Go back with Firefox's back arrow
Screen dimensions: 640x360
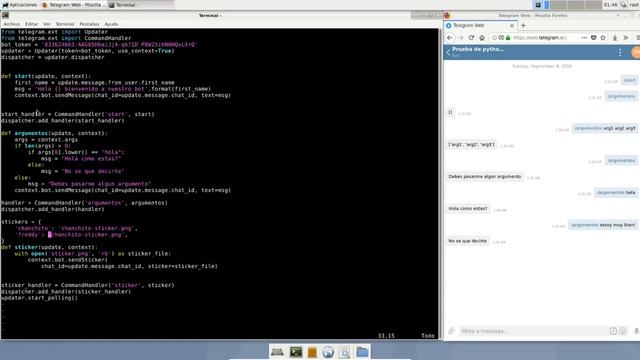tap(450, 38)
